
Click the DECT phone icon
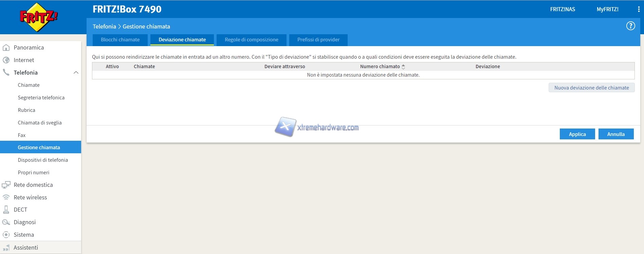tap(6, 210)
